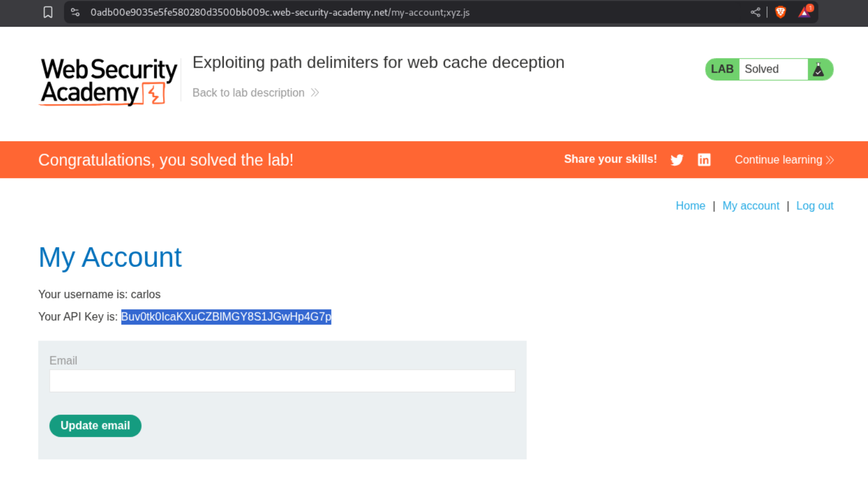Click the double chevron after Back to lab description
Image resolution: width=868 pixels, height=480 pixels.
(315, 93)
